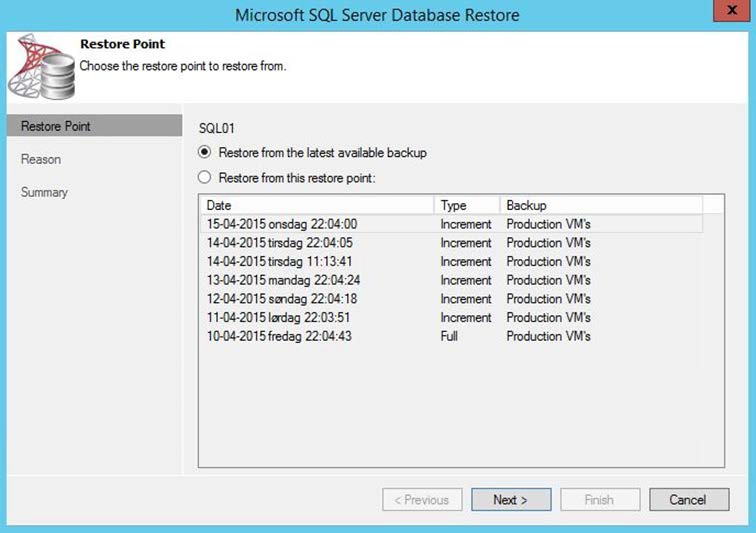Switch to the Summary wizard step

pyautogui.click(x=45, y=192)
